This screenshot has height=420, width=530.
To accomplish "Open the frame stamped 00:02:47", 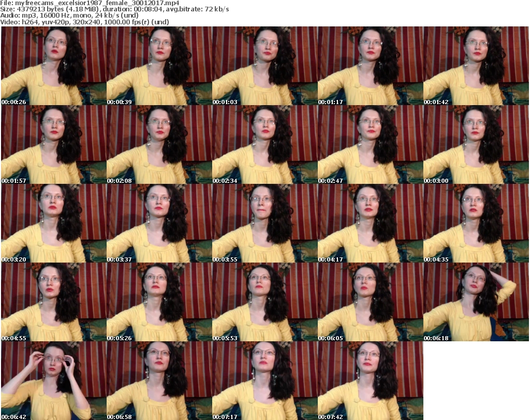I will [371, 144].
